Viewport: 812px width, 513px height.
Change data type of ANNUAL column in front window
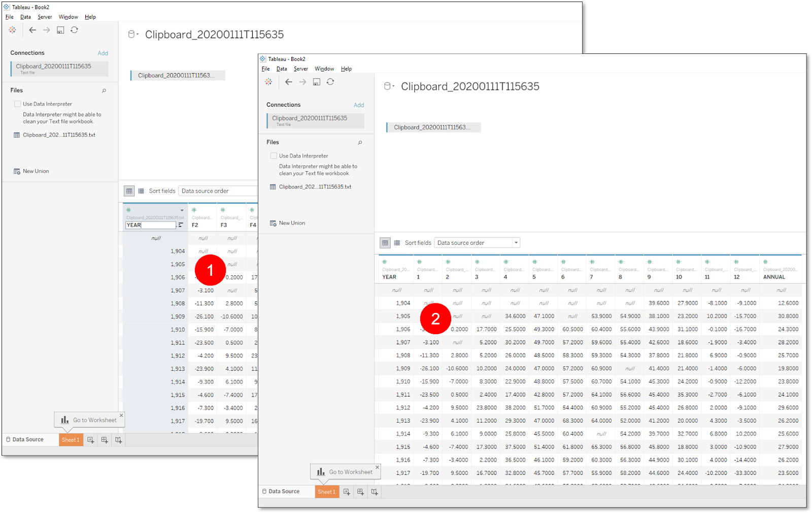tap(766, 262)
